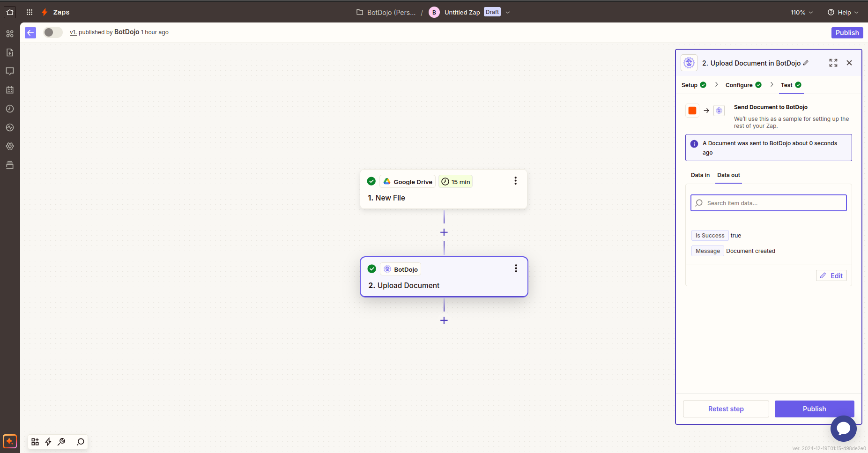Open the Help menu
The image size is (868, 453).
(843, 12)
